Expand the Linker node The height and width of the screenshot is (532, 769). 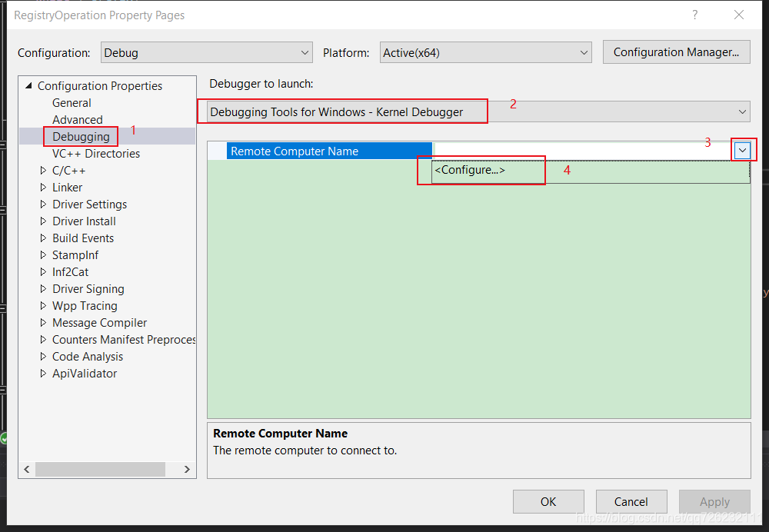pos(43,188)
